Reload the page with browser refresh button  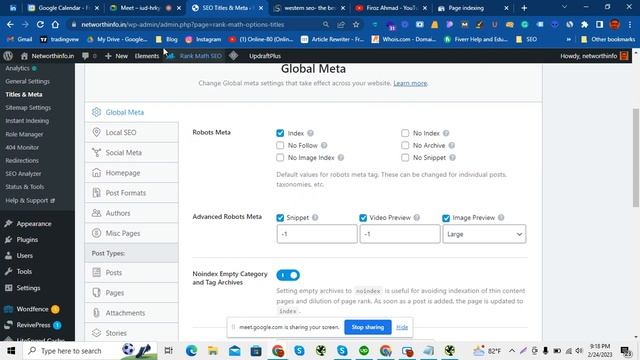tap(40, 24)
